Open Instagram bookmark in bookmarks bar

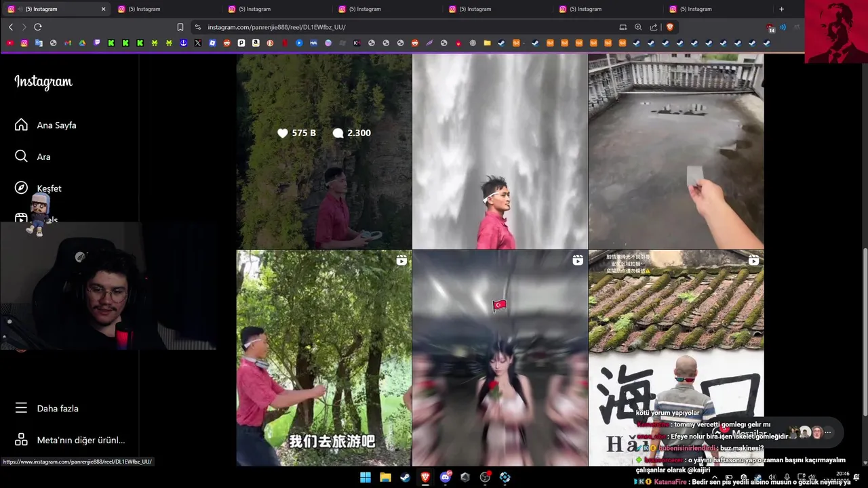(x=24, y=43)
